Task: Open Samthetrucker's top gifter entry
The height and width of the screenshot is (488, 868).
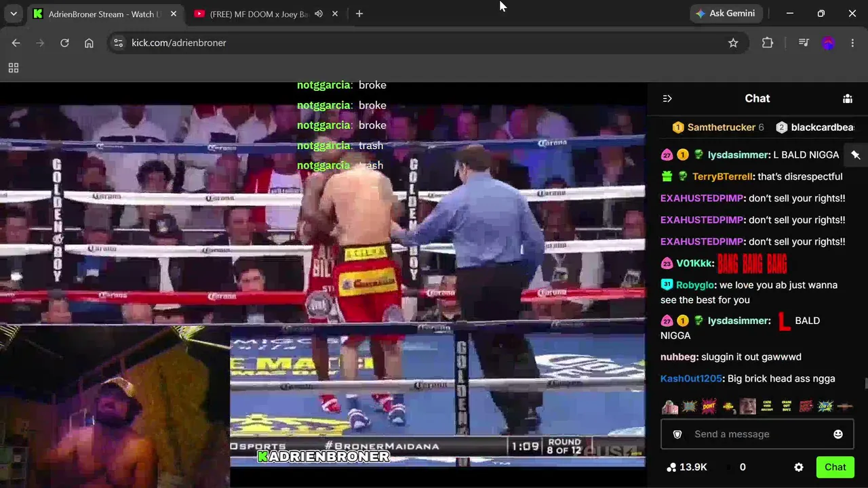Action: [x=719, y=127]
